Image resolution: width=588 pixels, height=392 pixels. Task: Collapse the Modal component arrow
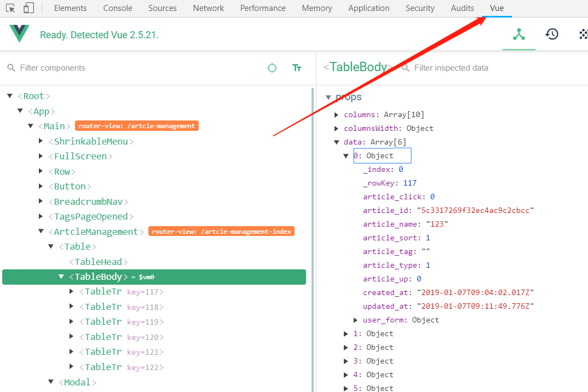tap(51, 382)
